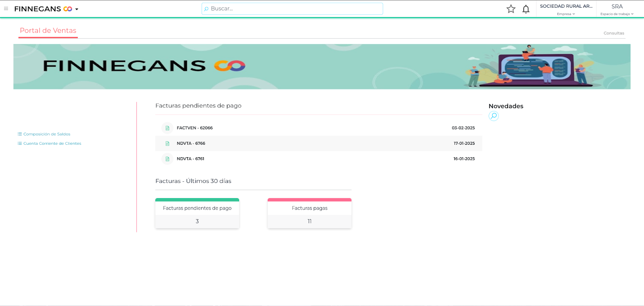Click the list icon beside Composición de Saldos
The height and width of the screenshot is (306, 644).
click(x=20, y=134)
